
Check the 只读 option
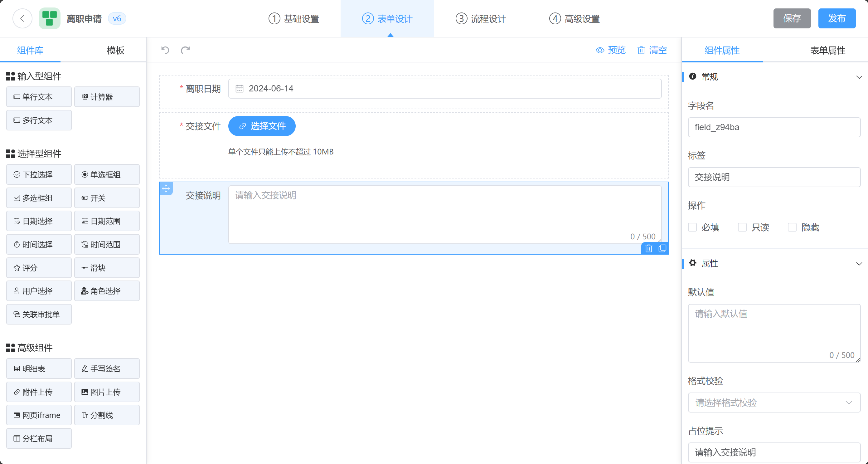click(x=742, y=227)
